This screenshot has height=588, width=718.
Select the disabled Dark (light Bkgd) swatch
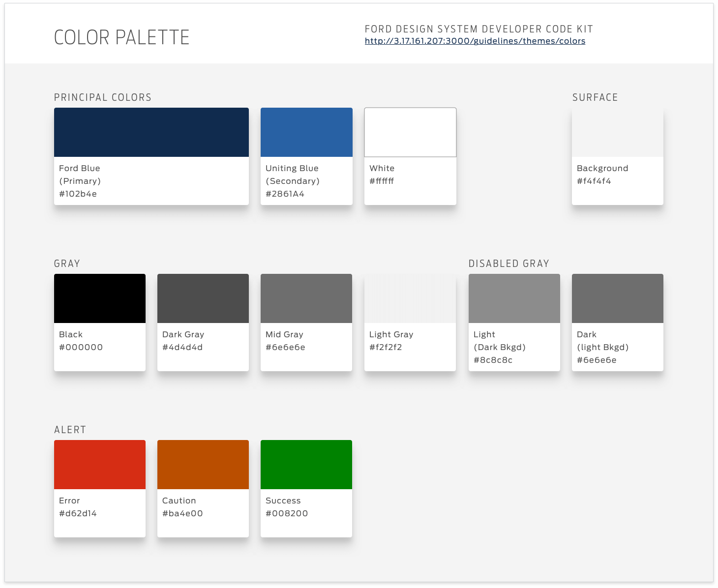click(618, 298)
